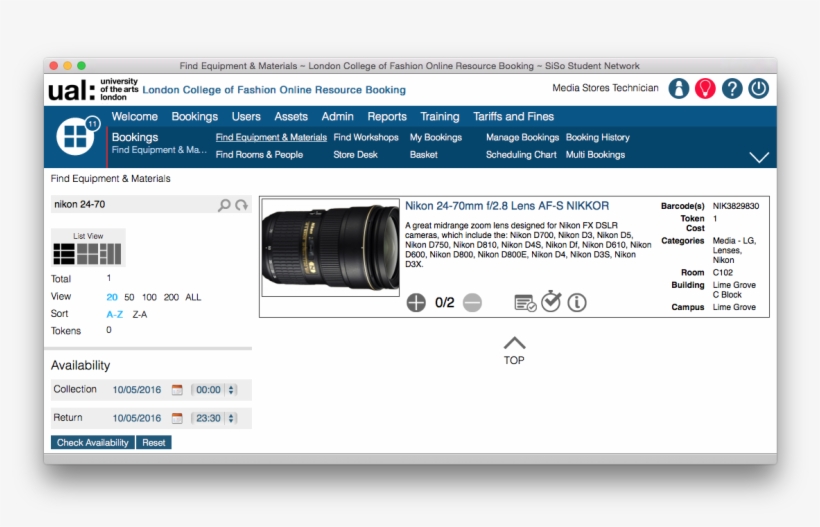Open the Bookings top menu
Screen dimensions: 820x527
[195, 117]
